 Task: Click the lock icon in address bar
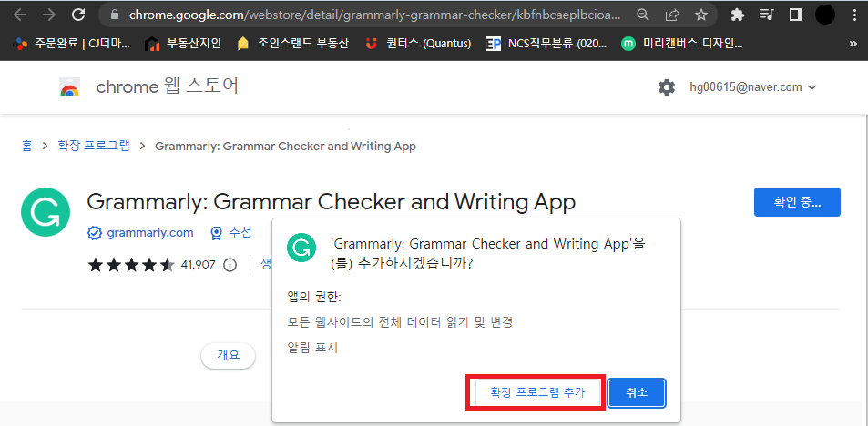(x=115, y=15)
